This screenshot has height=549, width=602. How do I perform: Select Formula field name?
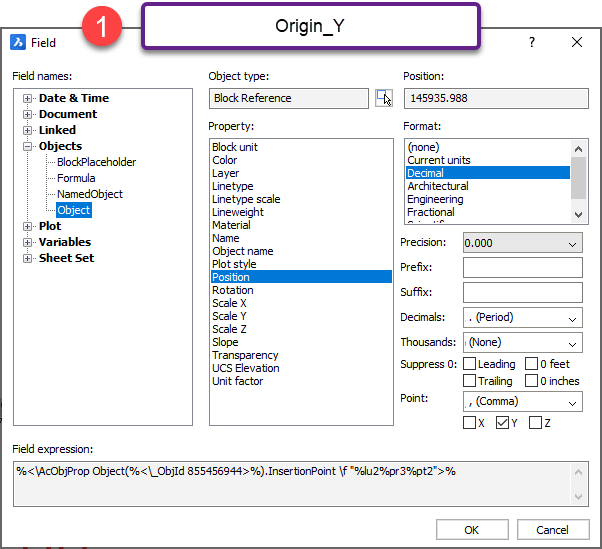tap(76, 178)
